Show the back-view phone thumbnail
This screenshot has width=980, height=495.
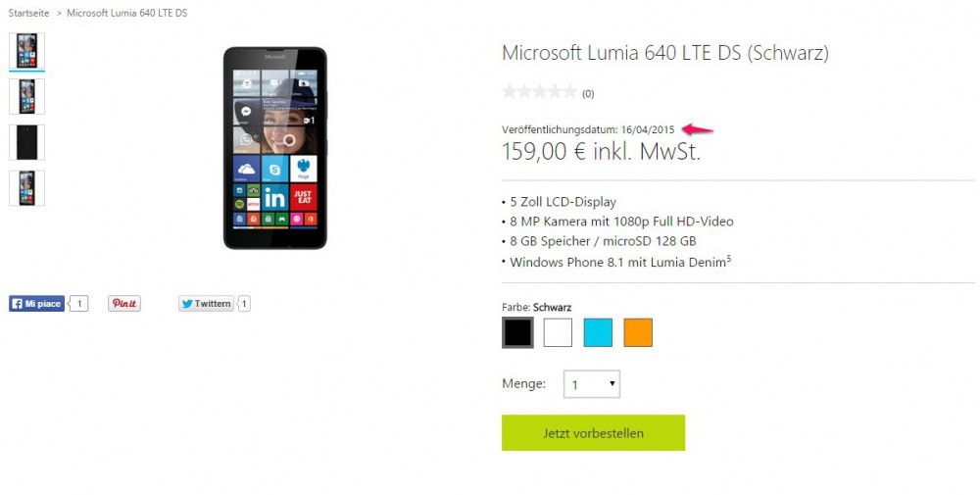[x=26, y=142]
